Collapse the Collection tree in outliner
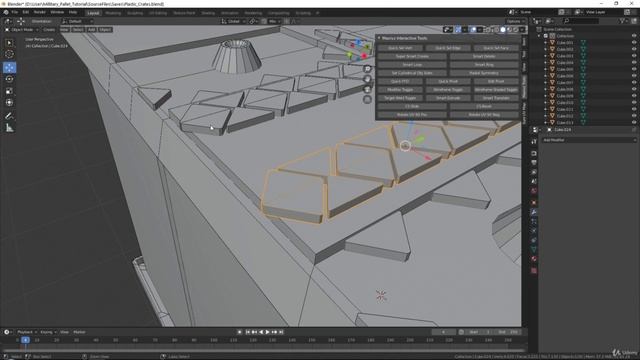The width and height of the screenshot is (640, 360). pyautogui.click(x=539, y=36)
